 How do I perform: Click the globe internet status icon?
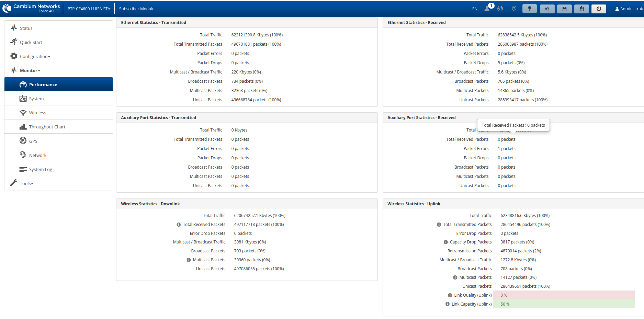(500, 9)
